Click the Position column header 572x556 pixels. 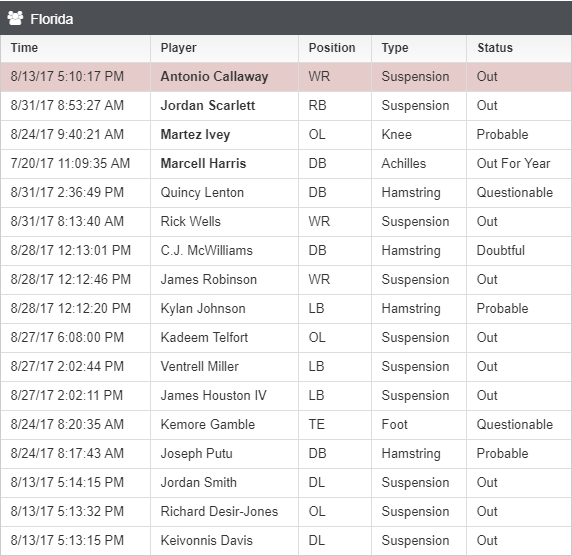coord(332,48)
